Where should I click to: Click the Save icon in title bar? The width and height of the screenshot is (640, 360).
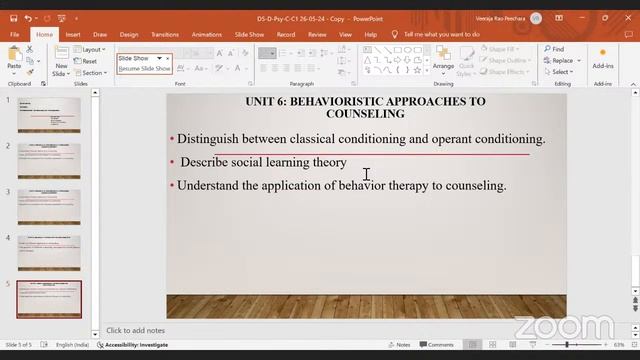(13, 18)
